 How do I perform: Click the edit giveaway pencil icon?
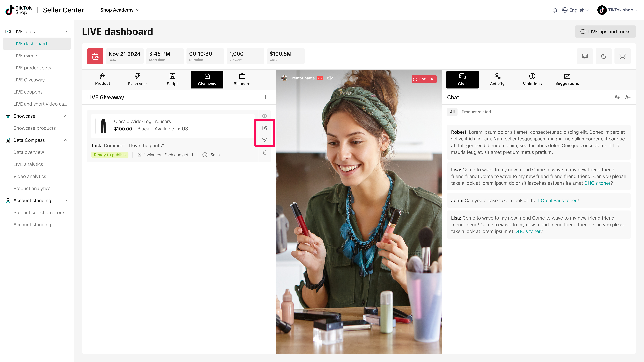(x=265, y=128)
